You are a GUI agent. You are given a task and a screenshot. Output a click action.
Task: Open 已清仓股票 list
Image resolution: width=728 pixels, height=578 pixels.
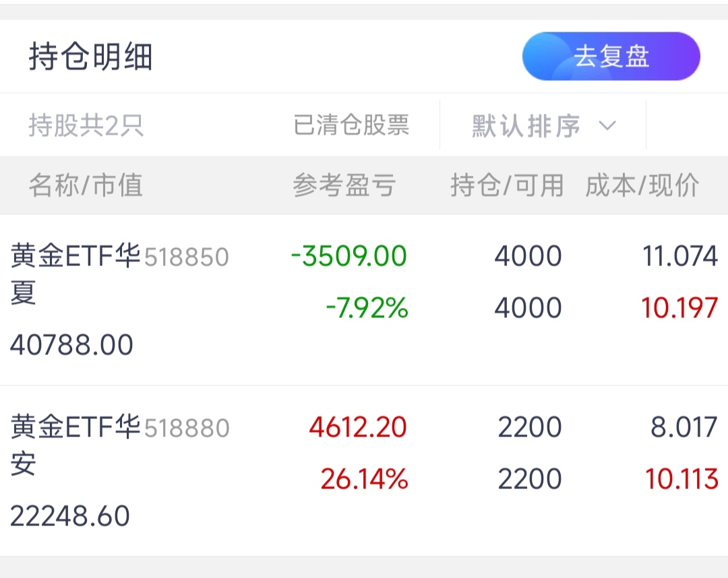[351, 126]
